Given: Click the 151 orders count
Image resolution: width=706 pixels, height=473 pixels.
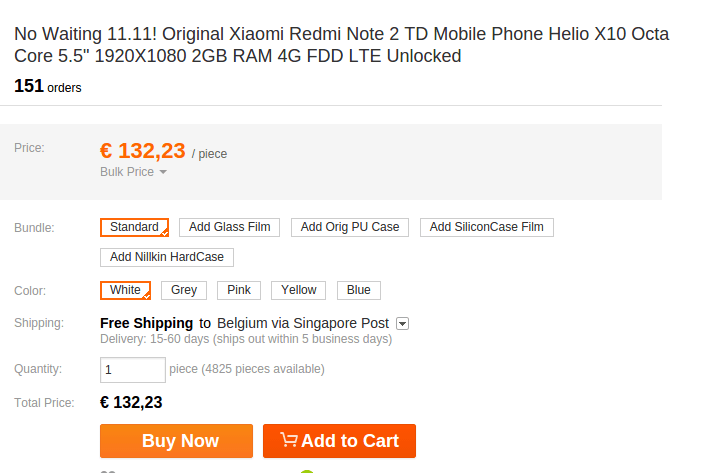Looking at the screenshot, I should click(x=48, y=87).
